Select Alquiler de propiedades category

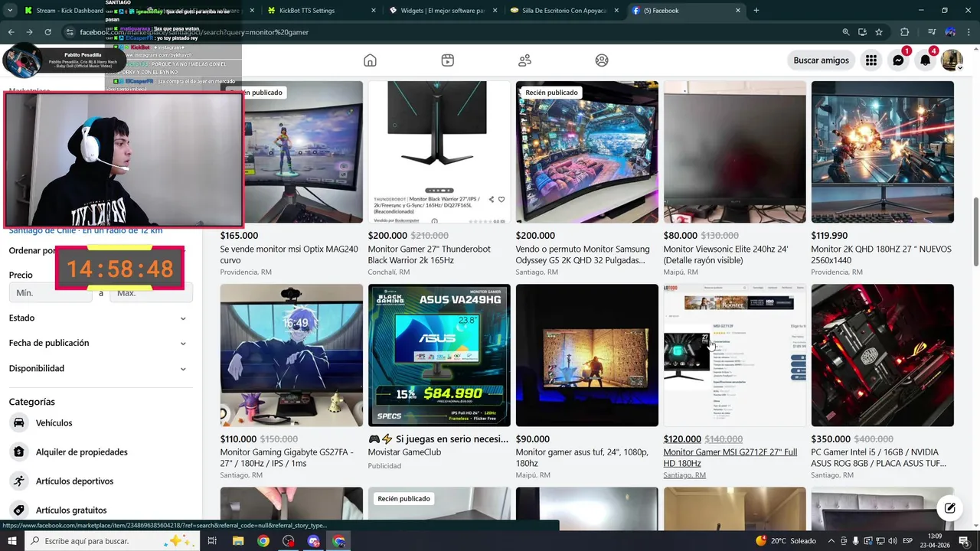98,452
